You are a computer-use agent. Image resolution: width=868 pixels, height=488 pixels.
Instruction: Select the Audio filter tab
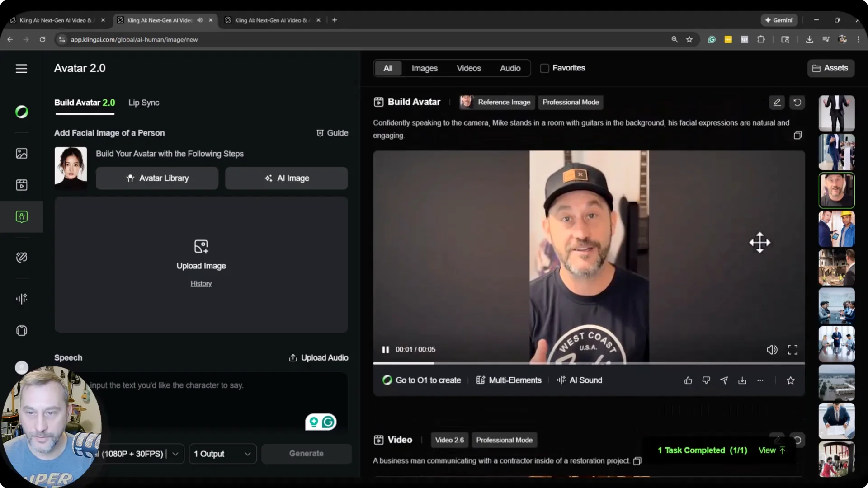(510, 68)
